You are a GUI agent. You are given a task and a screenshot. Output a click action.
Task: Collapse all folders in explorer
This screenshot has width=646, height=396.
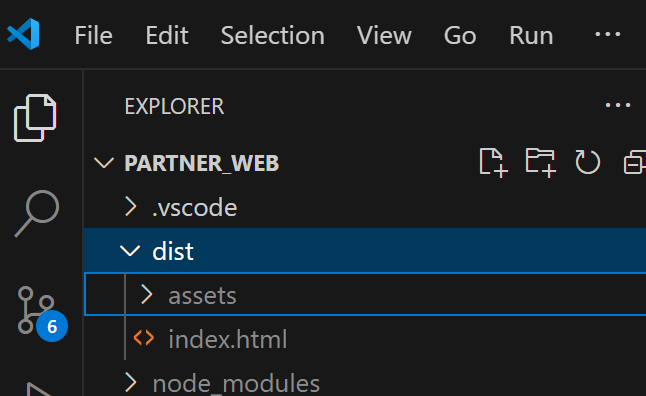pyautogui.click(x=634, y=162)
